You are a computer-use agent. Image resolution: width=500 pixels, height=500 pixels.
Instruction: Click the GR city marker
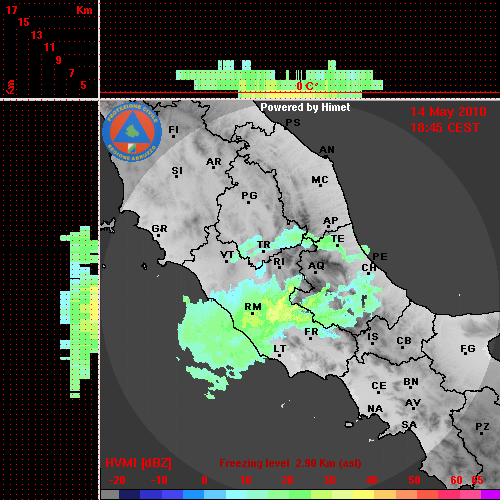[159, 230]
